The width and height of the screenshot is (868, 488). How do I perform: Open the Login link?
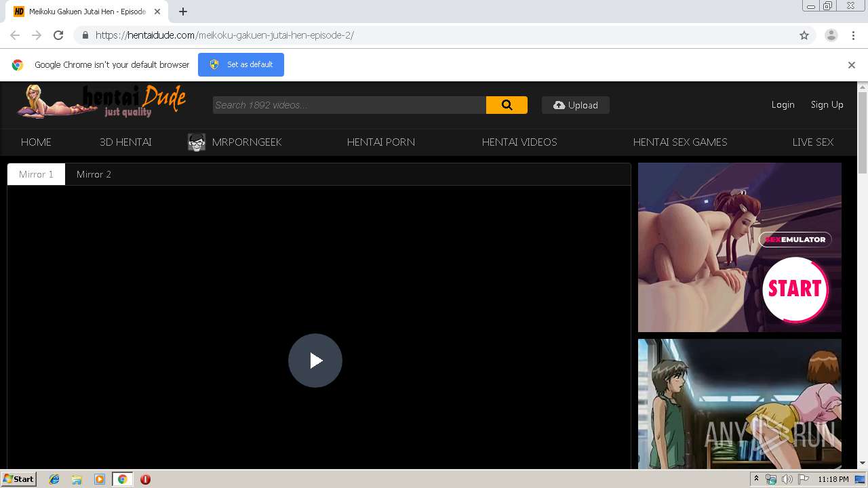(783, 104)
